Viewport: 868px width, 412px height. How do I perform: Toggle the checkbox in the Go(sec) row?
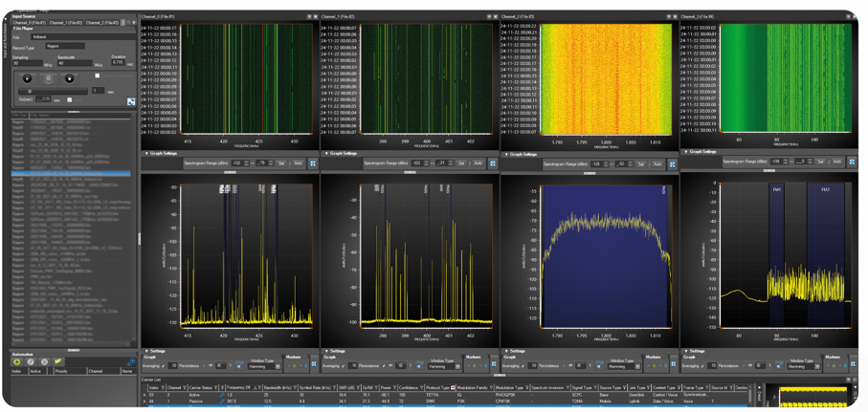tap(69, 99)
